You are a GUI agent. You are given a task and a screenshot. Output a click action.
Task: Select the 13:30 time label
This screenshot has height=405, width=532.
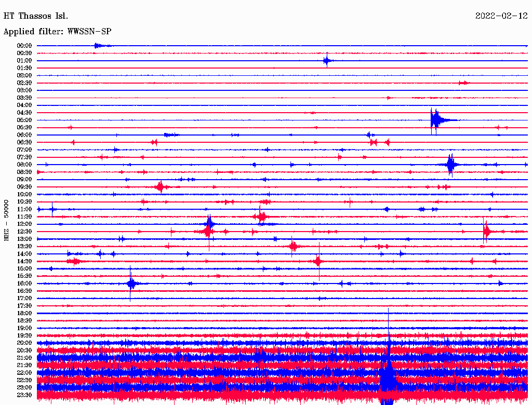tap(24, 247)
